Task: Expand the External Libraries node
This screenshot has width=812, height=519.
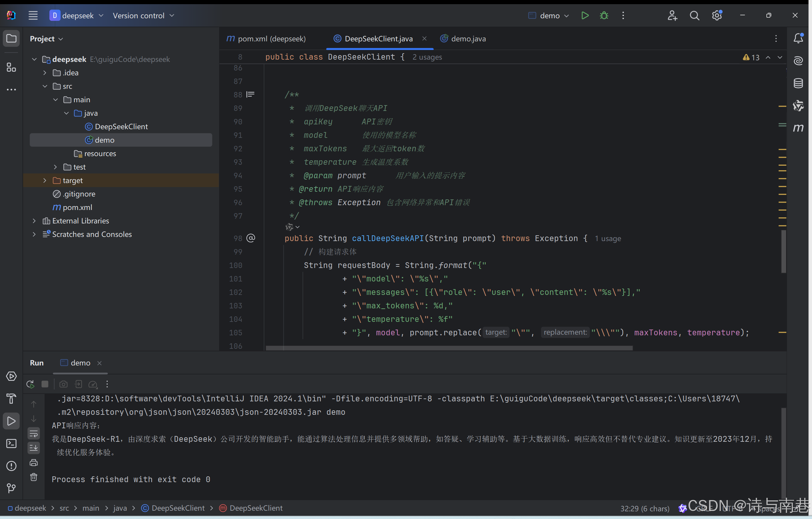Action: click(34, 221)
